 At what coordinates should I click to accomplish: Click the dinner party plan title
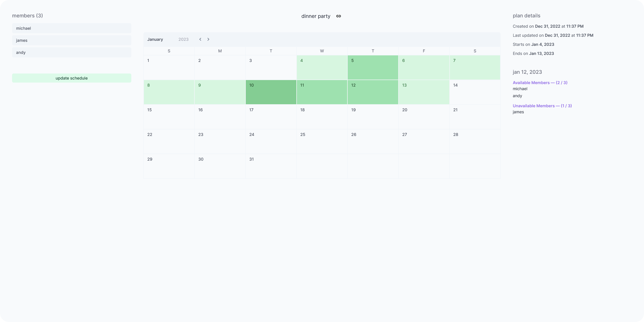[x=316, y=16]
